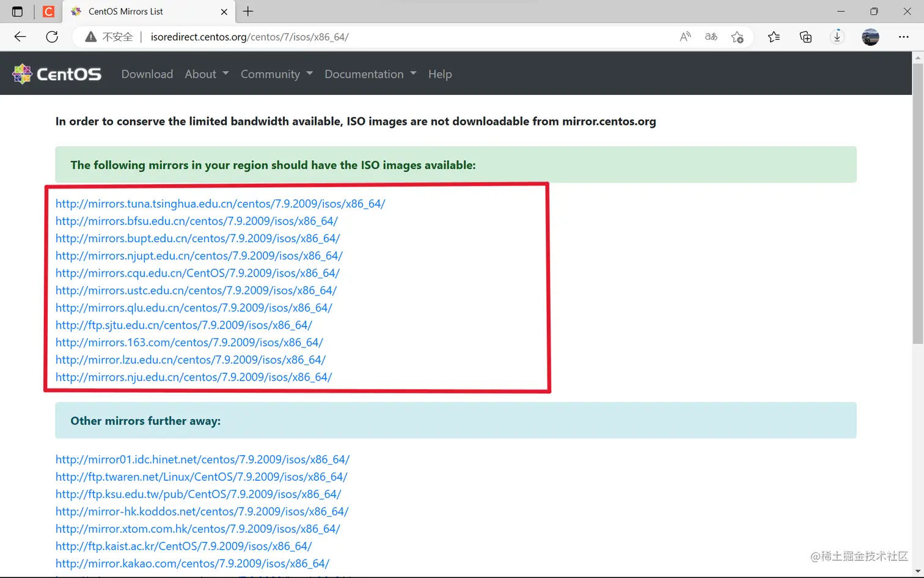Viewport: 924px width, 578px height.
Task: Focus the address bar URL
Action: [249, 37]
